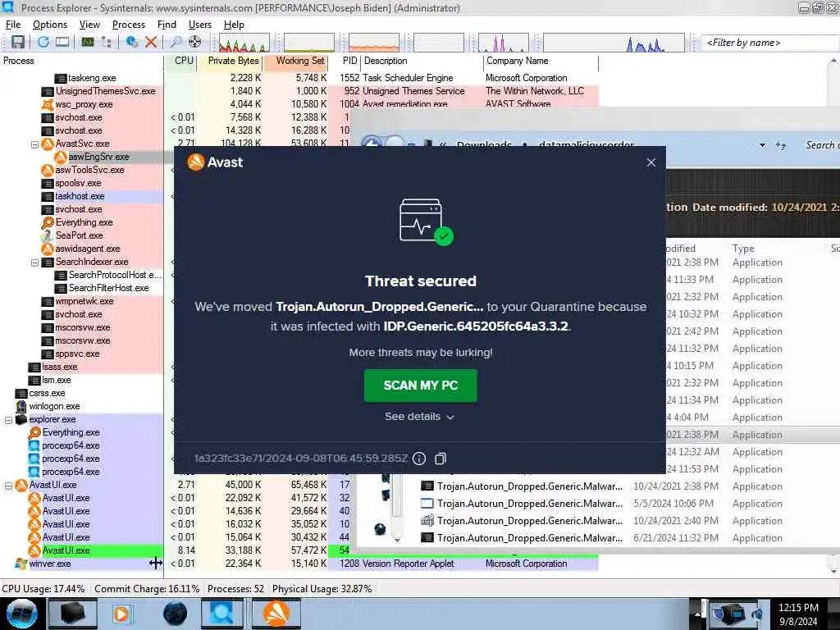Collapse the AvastUI.exe parent tree node
The image size is (840, 630).
click(x=8, y=486)
